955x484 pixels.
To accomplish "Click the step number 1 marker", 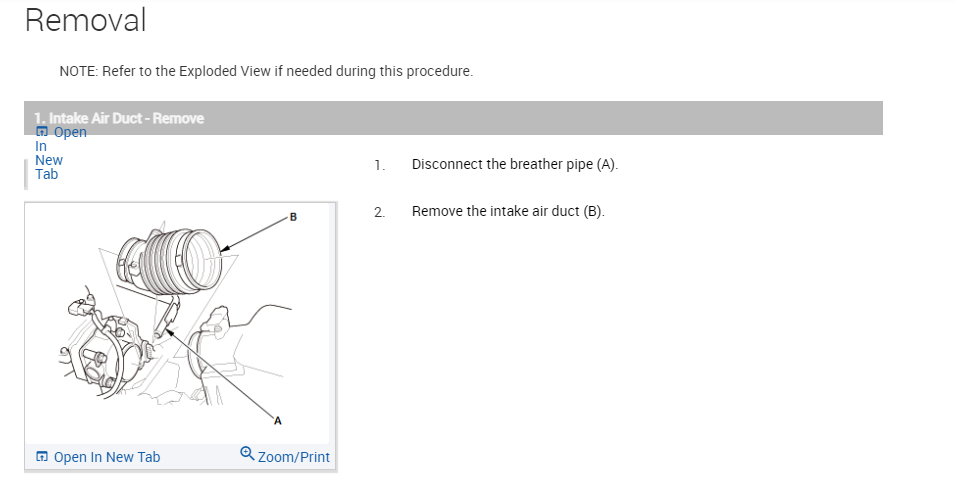I will [x=379, y=164].
